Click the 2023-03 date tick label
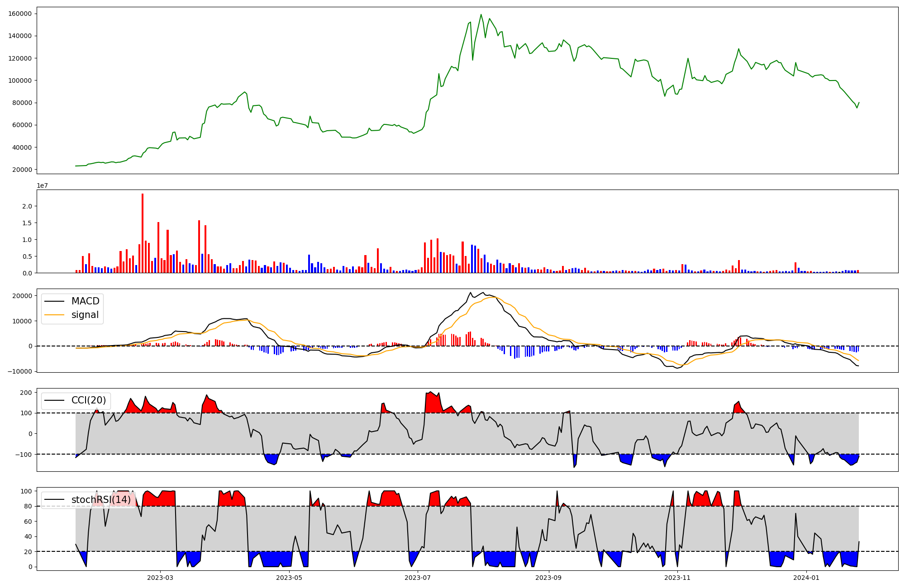Screen dimensions: 905x588 [160, 578]
